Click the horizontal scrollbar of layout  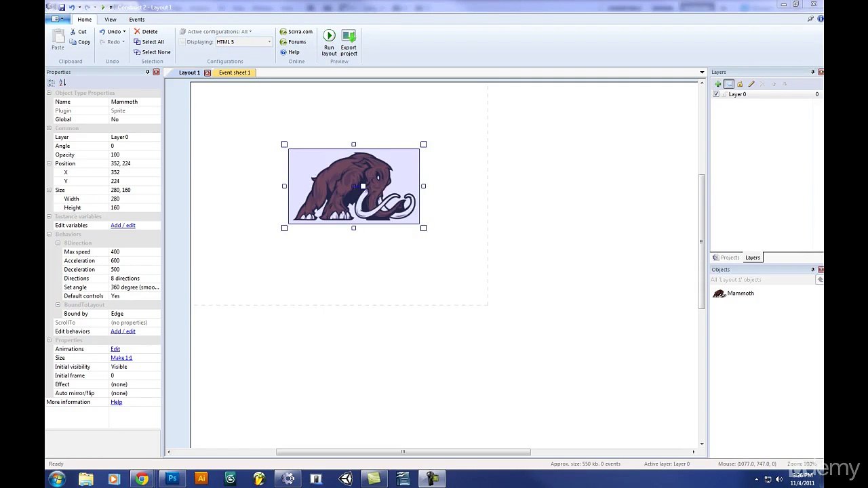[403, 452]
